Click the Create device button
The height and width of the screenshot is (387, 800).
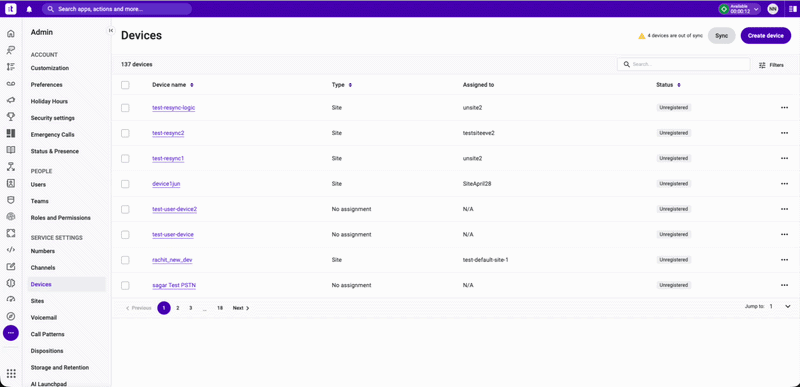(766, 36)
